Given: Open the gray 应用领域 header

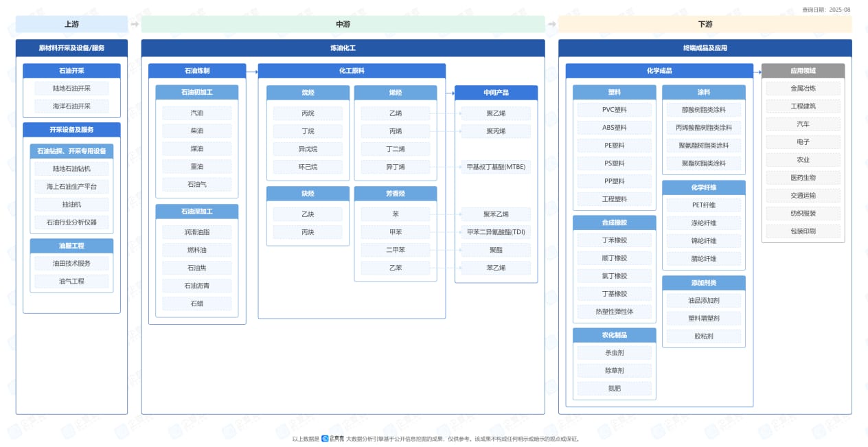Looking at the screenshot, I should [803, 71].
